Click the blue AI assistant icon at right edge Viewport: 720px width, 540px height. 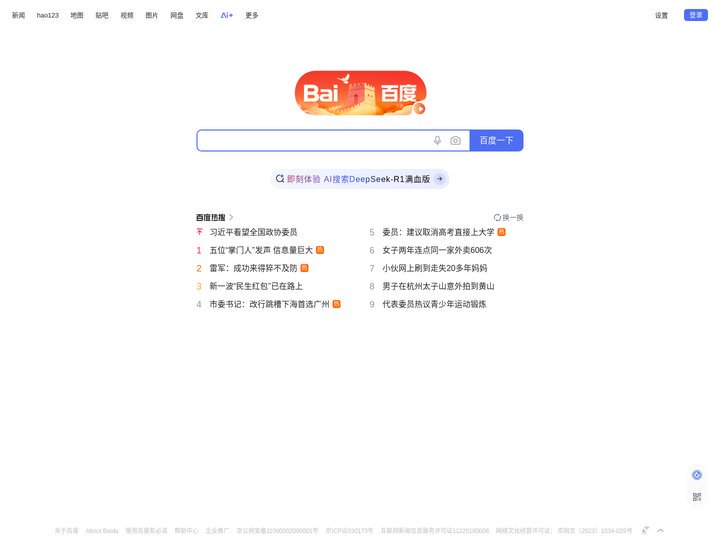tap(697, 475)
